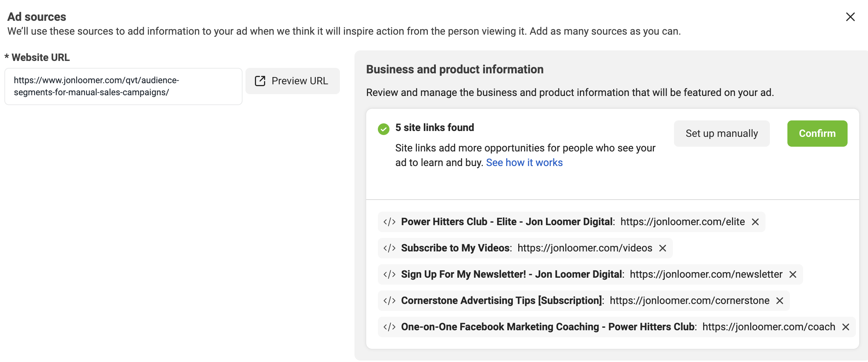Screen dimensions: 868x362
Task: Click the Website URL label
Action: click(40, 58)
